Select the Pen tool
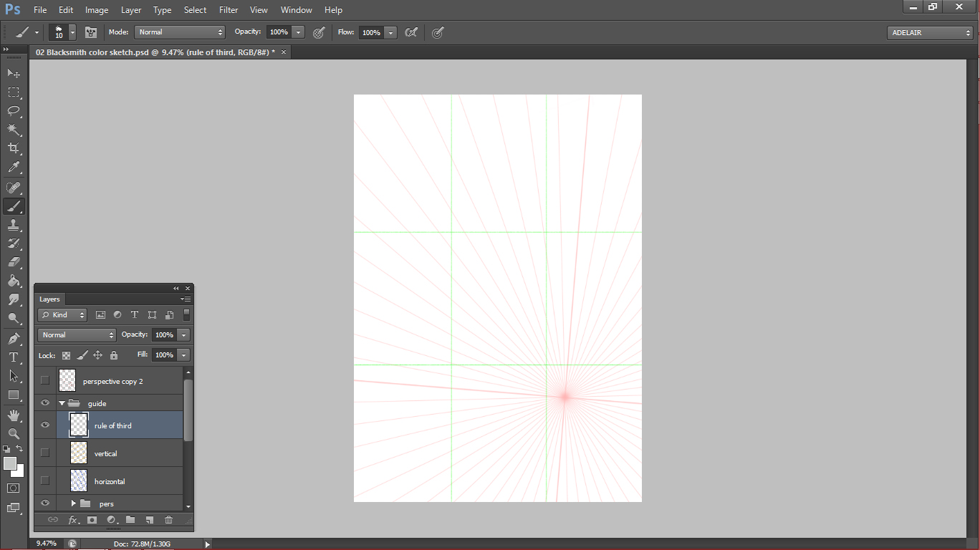Image resolution: width=980 pixels, height=550 pixels. click(14, 339)
